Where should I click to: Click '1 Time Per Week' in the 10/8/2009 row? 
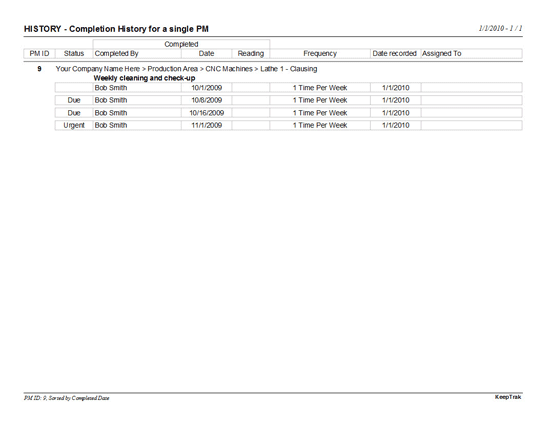(x=320, y=100)
